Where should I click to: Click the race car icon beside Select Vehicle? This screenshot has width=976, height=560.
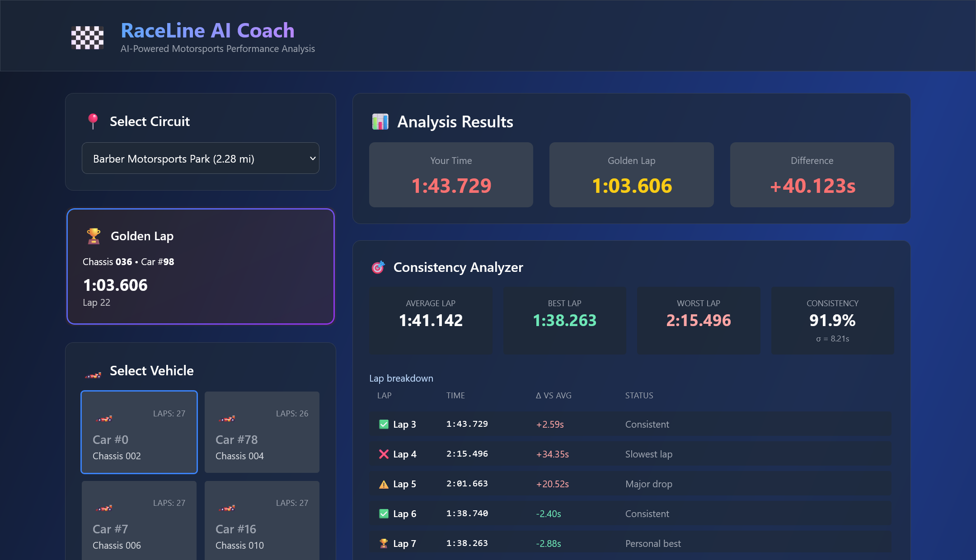[x=93, y=375]
